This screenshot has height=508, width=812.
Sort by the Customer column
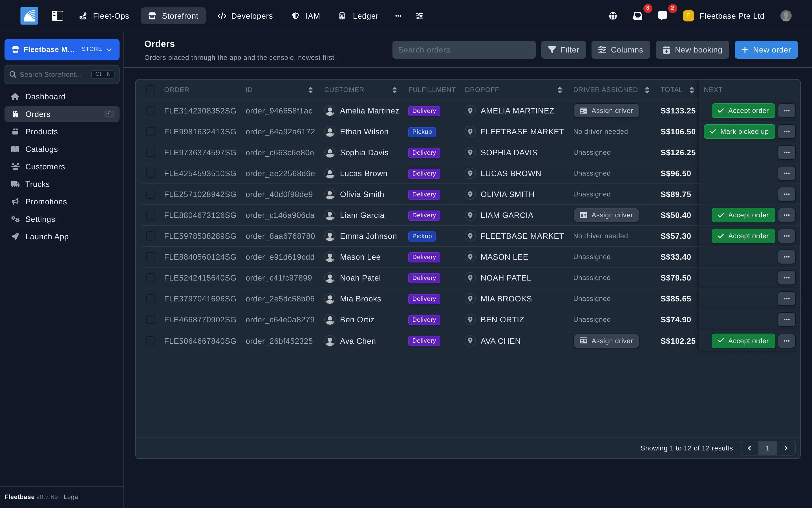[x=394, y=90]
